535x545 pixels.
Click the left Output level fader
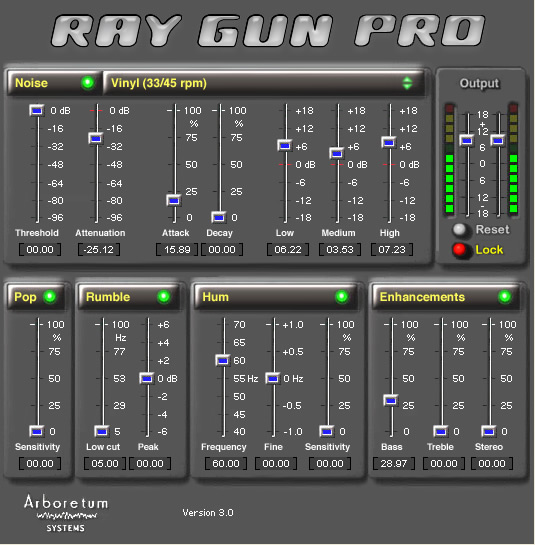tap(467, 140)
